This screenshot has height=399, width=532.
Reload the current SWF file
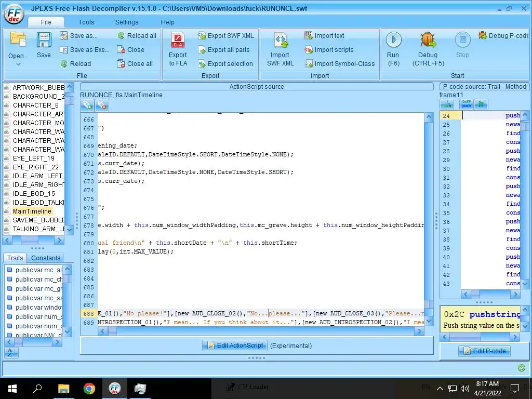click(x=76, y=63)
